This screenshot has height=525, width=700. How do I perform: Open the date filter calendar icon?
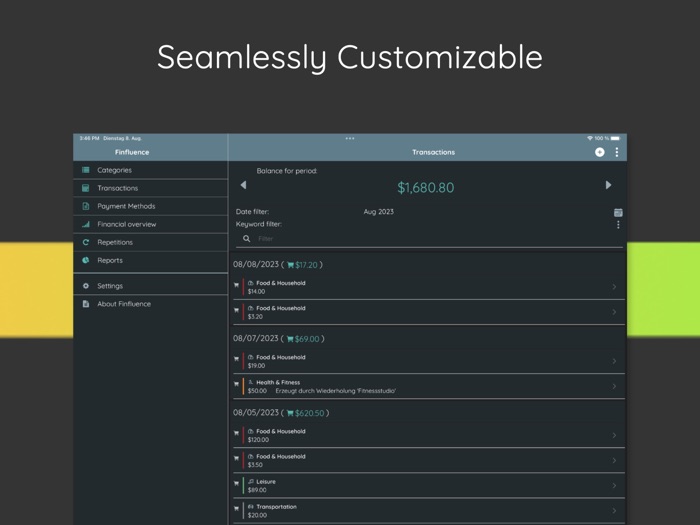(x=618, y=212)
